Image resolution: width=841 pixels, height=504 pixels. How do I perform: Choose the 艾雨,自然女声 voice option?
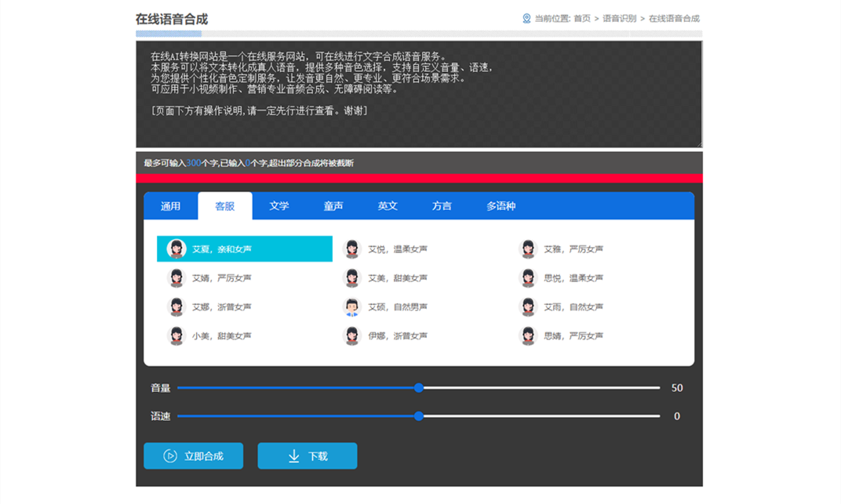573,307
